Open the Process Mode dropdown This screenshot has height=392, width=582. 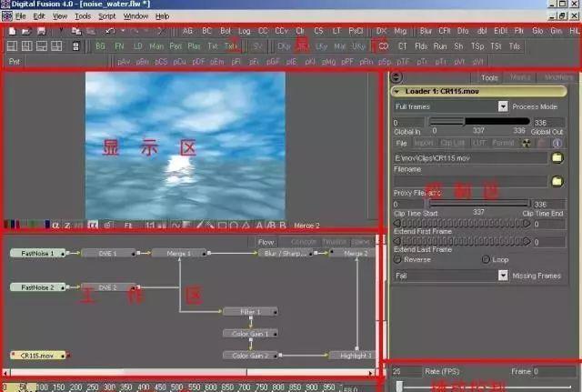[503, 106]
